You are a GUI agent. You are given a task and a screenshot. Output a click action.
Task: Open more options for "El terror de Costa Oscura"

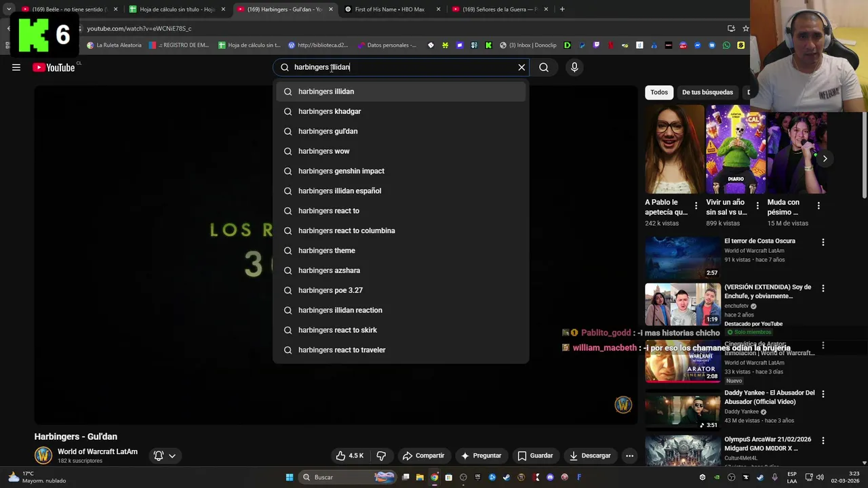[x=823, y=242]
